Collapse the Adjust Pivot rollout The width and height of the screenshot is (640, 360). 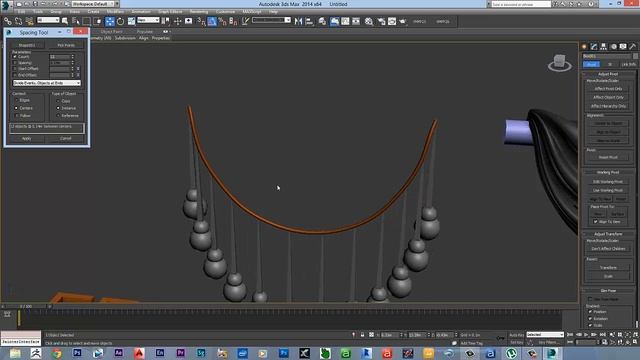tap(608, 74)
